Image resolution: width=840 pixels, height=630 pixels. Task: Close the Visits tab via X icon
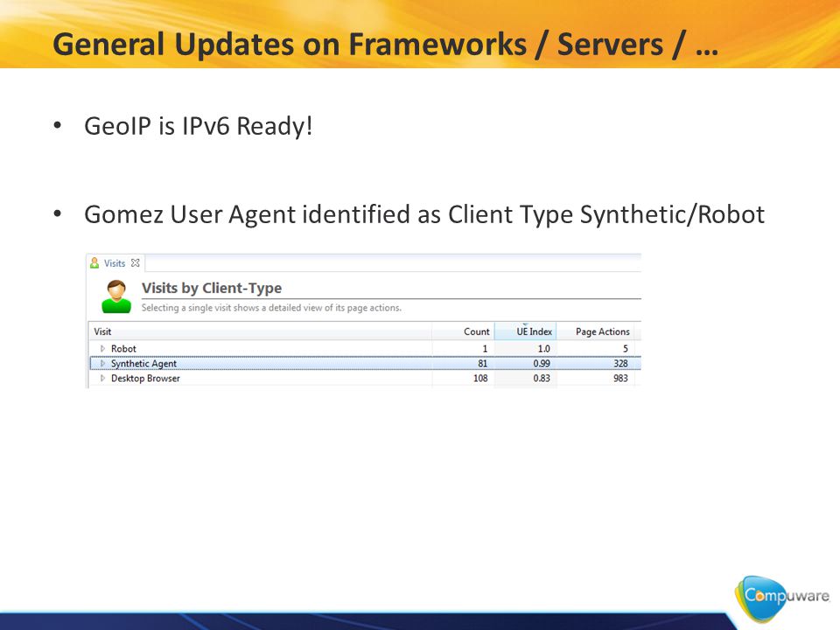coord(136,263)
